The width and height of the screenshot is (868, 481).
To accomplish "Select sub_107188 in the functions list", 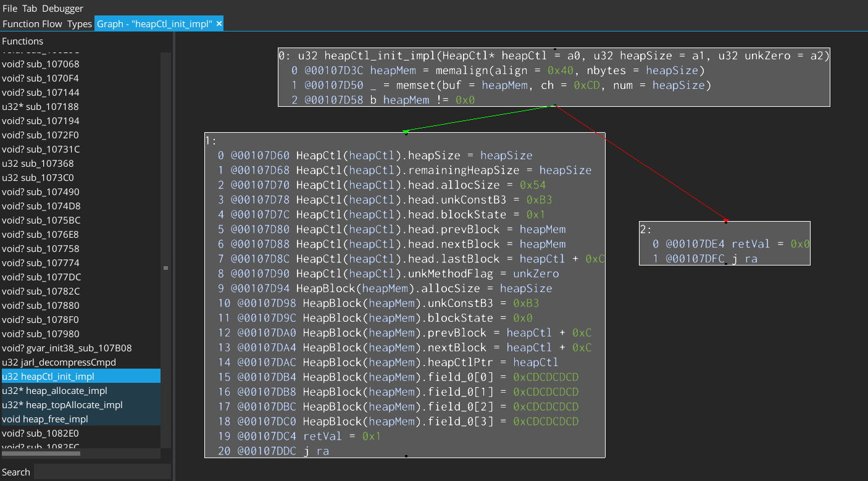I will (x=40, y=107).
